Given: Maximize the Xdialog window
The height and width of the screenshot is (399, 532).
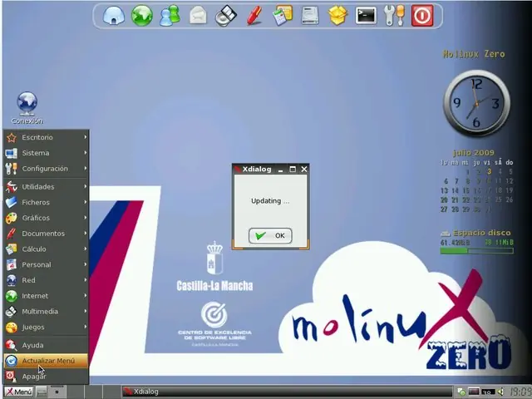Looking at the screenshot, I should coord(293,170).
